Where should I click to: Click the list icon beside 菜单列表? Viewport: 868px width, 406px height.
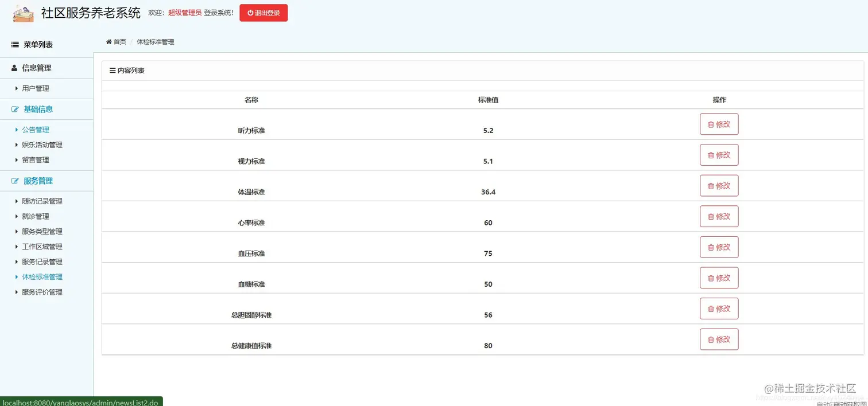click(15, 45)
